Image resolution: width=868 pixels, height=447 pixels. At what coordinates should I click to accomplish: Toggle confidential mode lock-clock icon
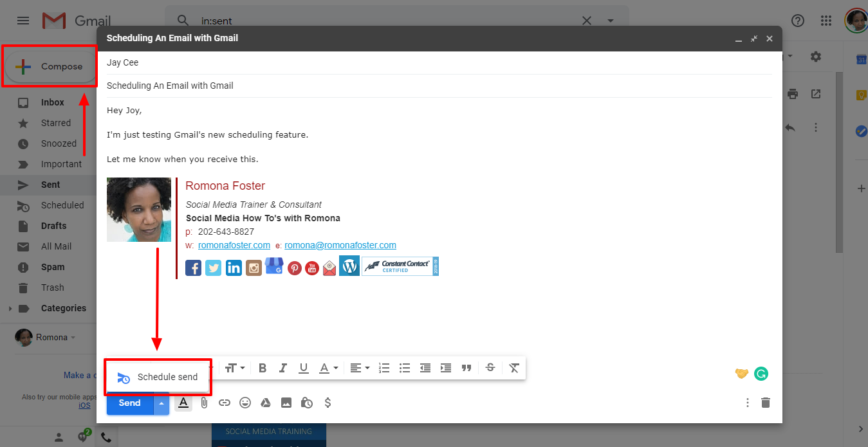click(307, 403)
